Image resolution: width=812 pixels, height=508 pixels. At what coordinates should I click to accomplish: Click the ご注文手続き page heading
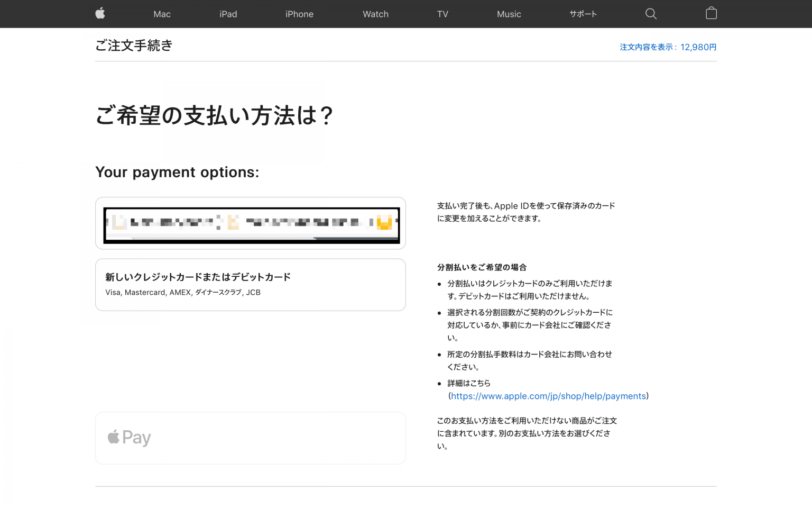coord(133,46)
